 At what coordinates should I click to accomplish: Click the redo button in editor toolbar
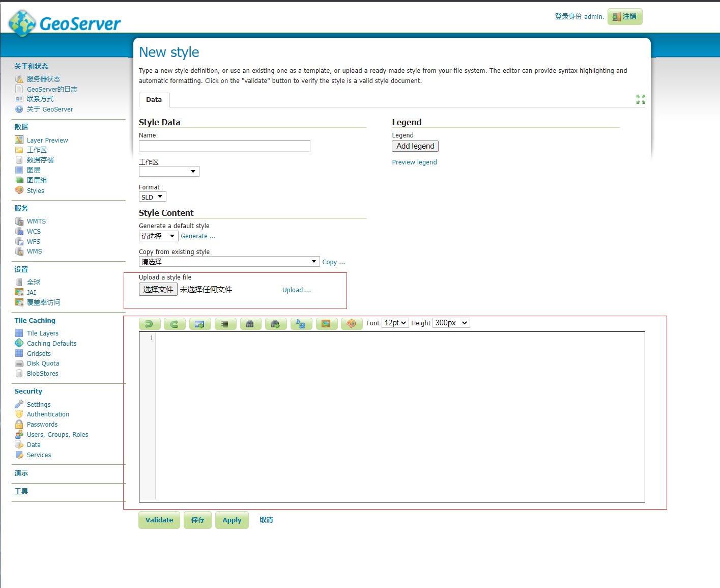click(x=175, y=324)
